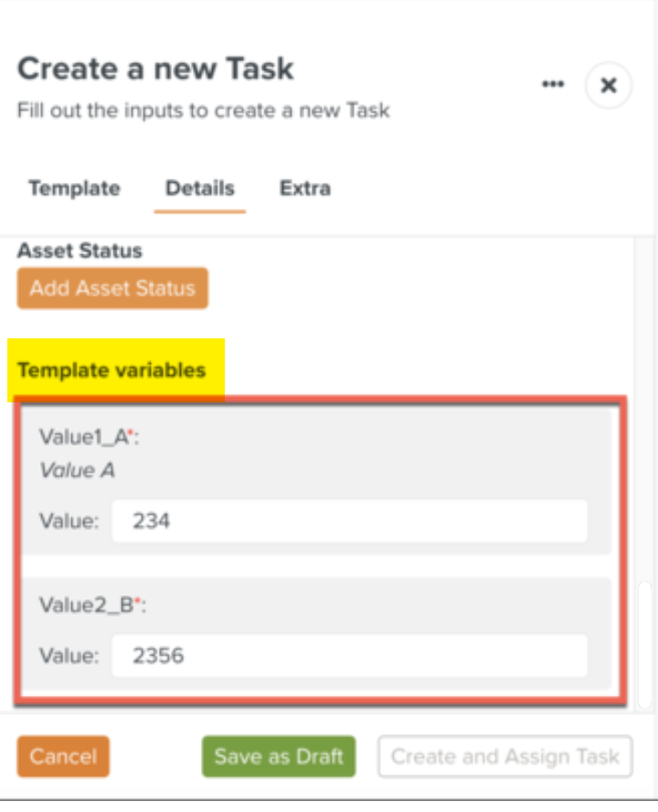This screenshot has height=812, width=658.
Task: Select the Details tab
Action: (x=200, y=188)
